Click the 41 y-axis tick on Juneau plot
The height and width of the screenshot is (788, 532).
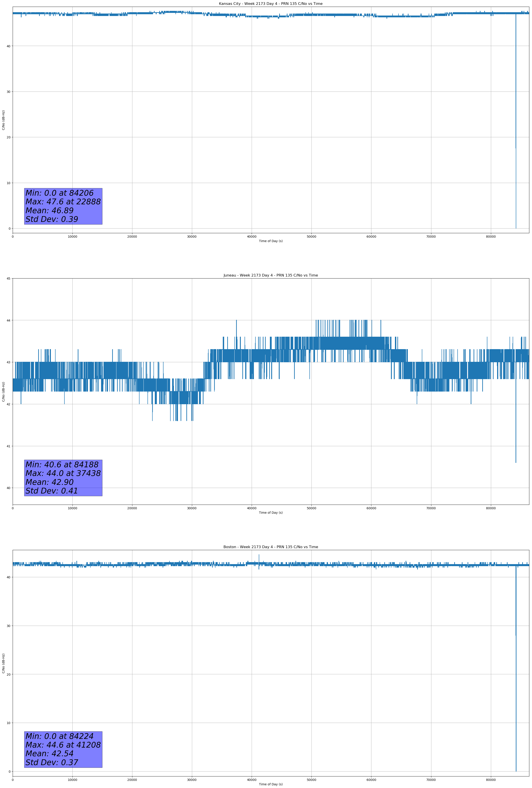(x=8, y=446)
